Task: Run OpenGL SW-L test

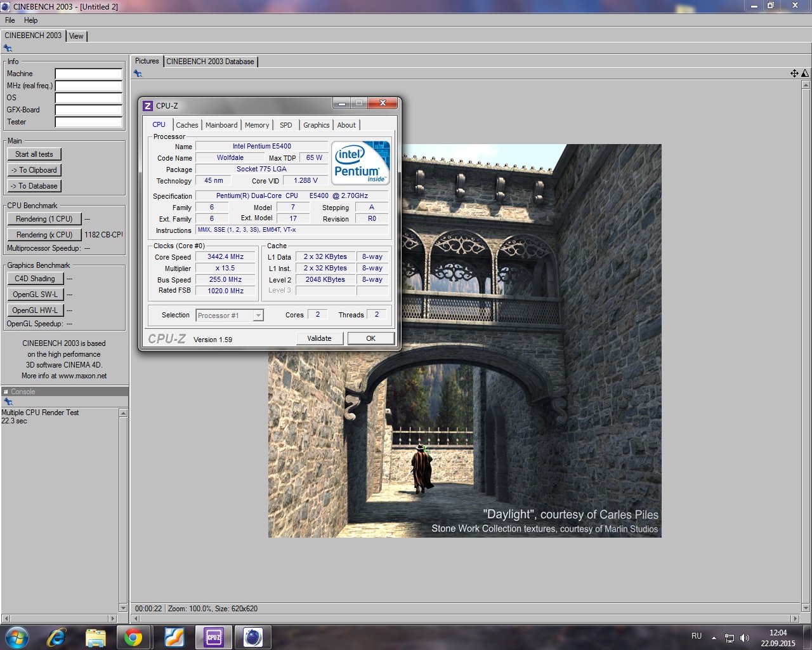Action: (x=35, y=295)
